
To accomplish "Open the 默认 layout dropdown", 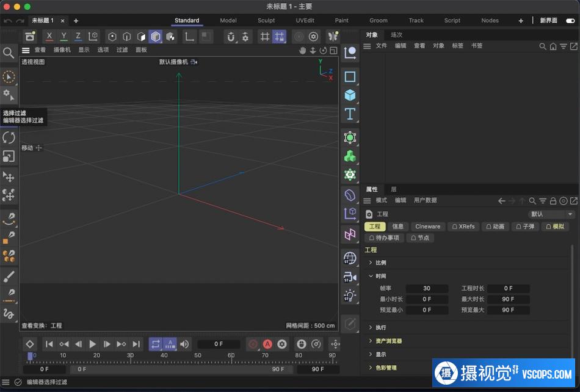I will [551, 214].
